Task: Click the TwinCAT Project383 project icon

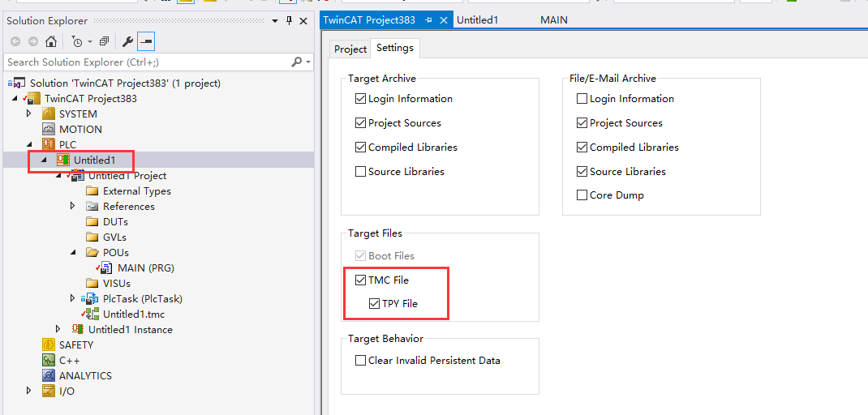Action: click(32, 99)
